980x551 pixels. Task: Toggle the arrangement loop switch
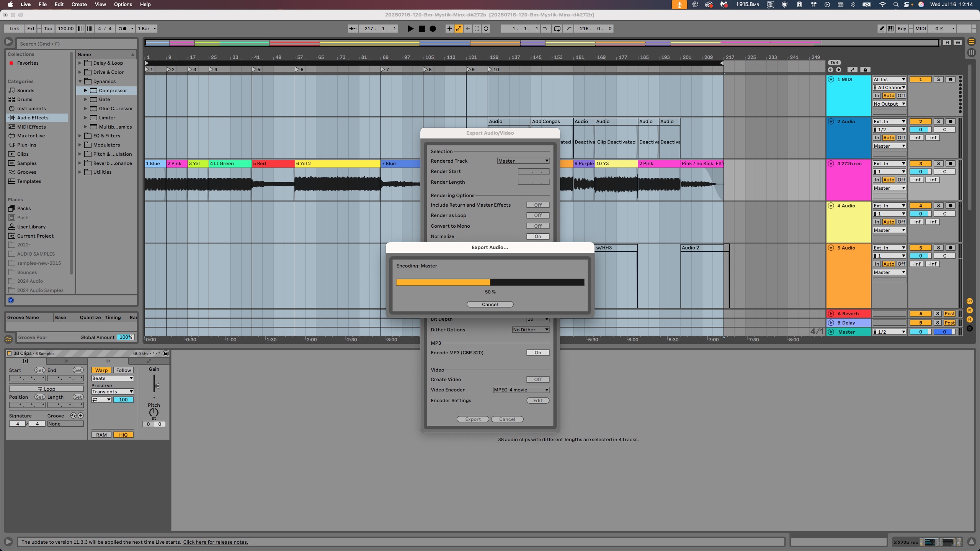tap(557, 28)
